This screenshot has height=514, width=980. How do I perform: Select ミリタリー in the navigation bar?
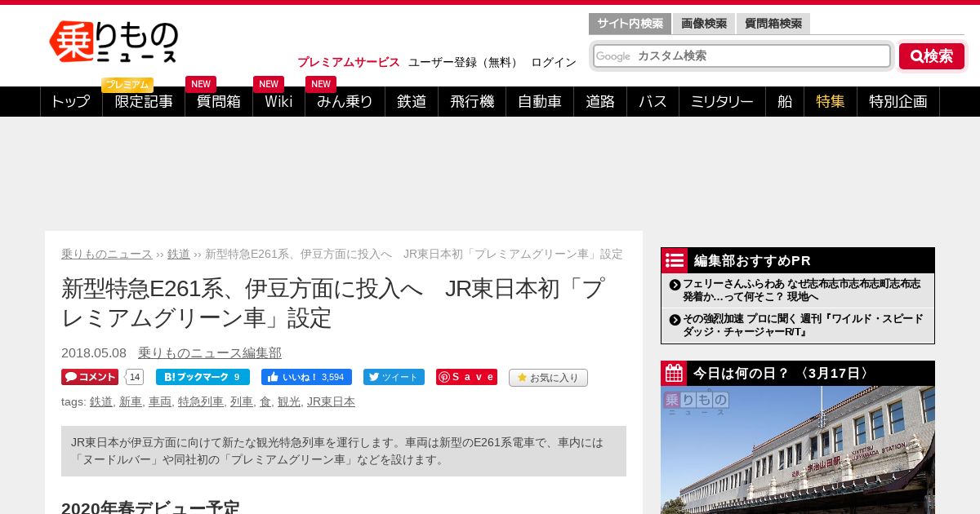point(722,102)
